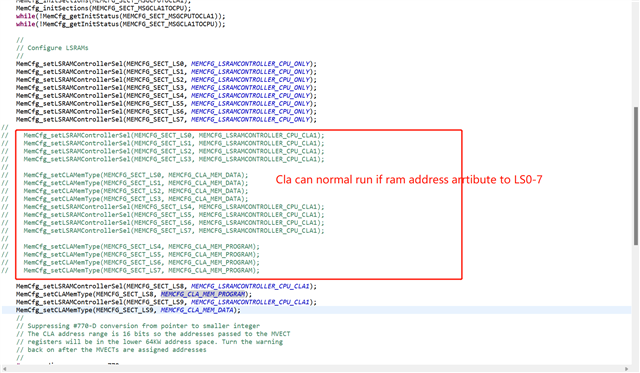Click the commented LS6 CPU_CLA1 controller line
The image size is (640, 373).
pos(174,223)
